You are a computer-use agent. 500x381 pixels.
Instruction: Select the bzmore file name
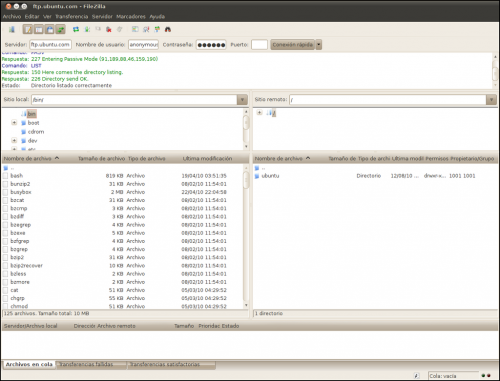tap(20, 282)
